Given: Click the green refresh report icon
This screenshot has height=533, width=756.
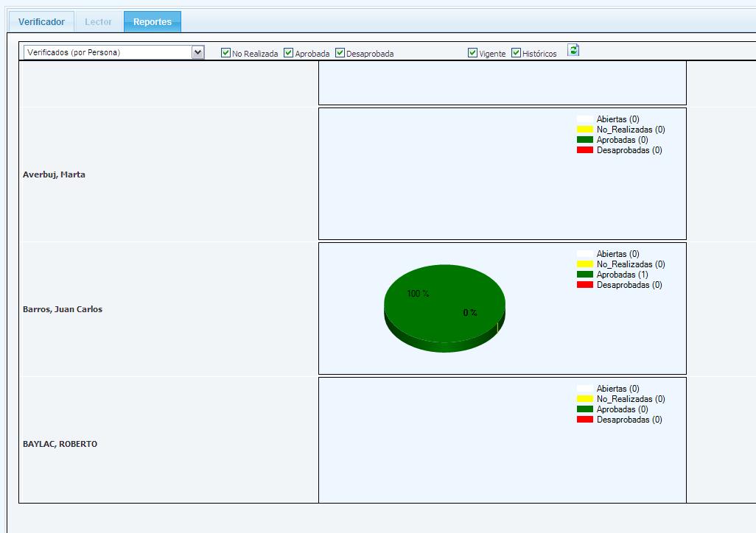Looking at the screenshot, I should [573, 50].
